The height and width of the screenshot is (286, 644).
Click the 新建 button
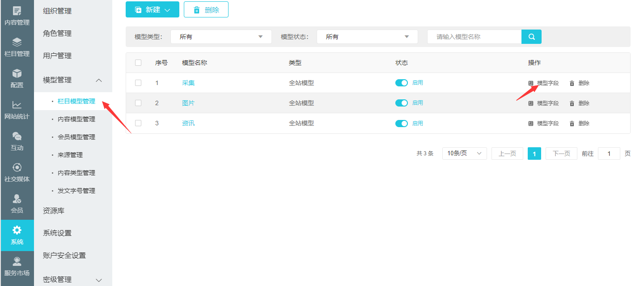(152, 9)
